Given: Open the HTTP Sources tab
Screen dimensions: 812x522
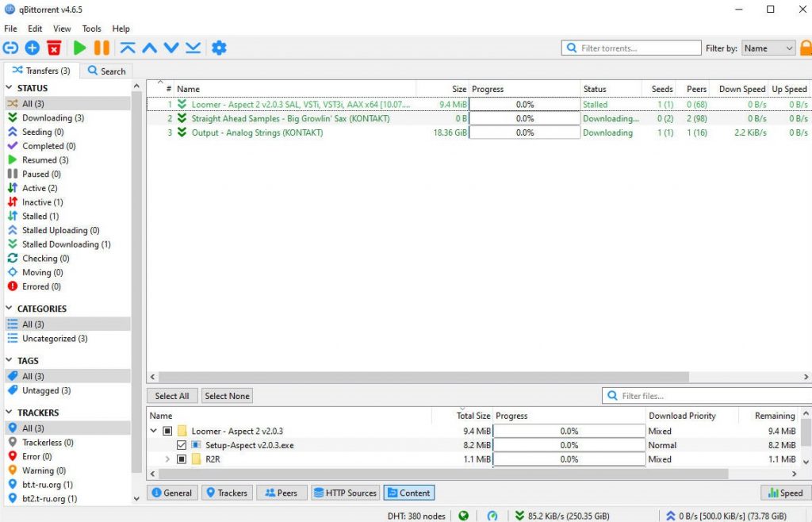Looking at the screenshot, I should (x=346, y=493).
